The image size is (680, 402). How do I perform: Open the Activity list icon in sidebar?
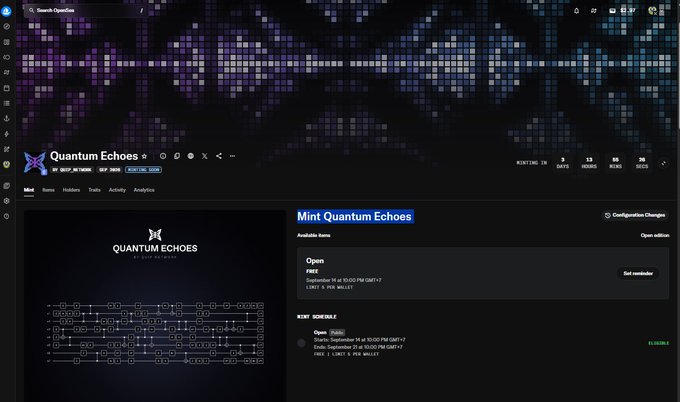(x=7, y=103)
